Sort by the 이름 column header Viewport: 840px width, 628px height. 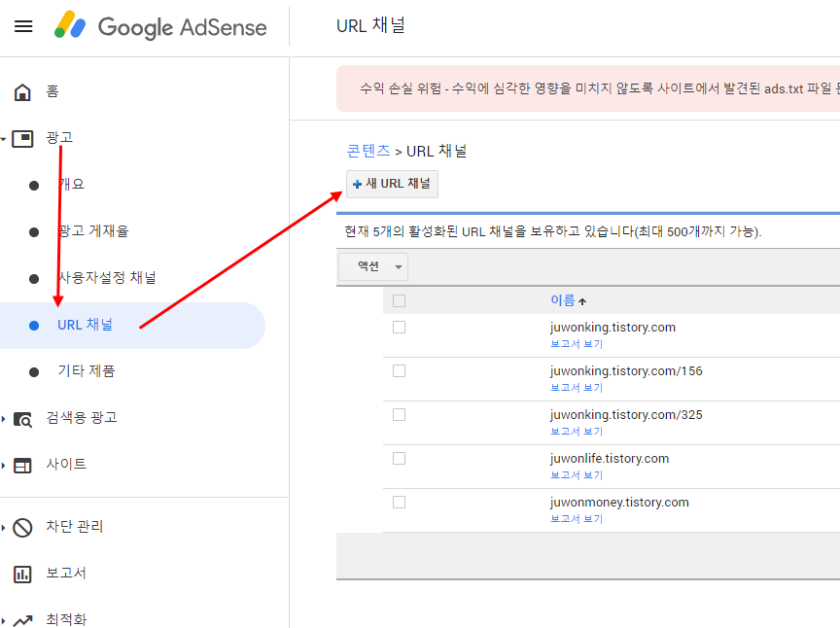[x=563, y=300]
